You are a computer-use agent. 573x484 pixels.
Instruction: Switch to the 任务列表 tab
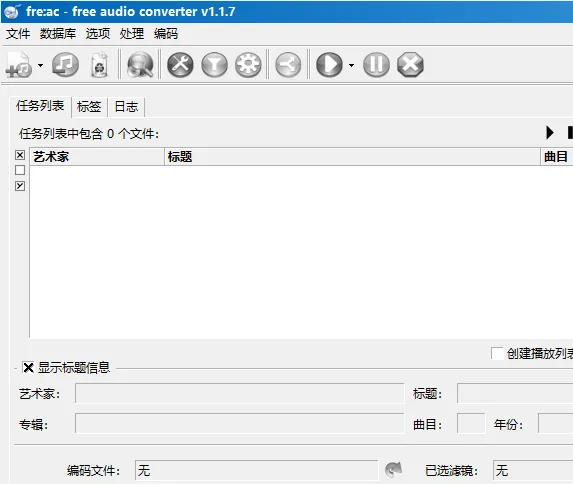pyautogui.click(x=40, y=106)
